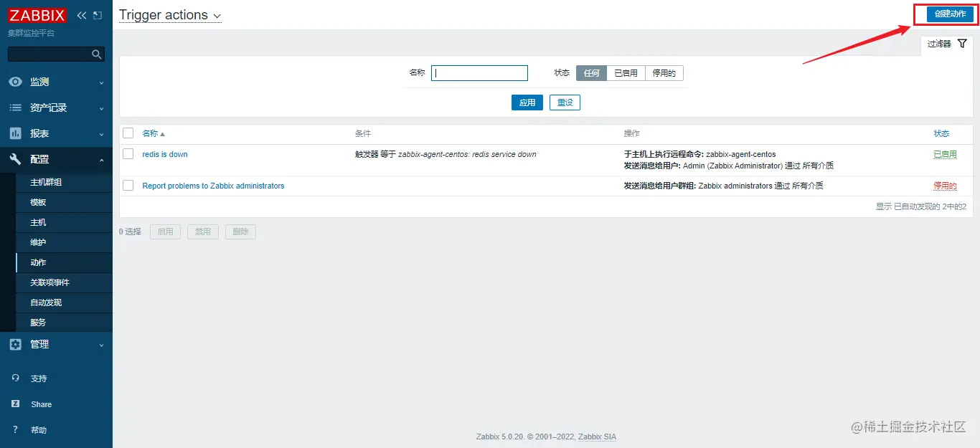Click the eye icon for 监测
Screen dimensions: 980x448
(x=15, y=82)
